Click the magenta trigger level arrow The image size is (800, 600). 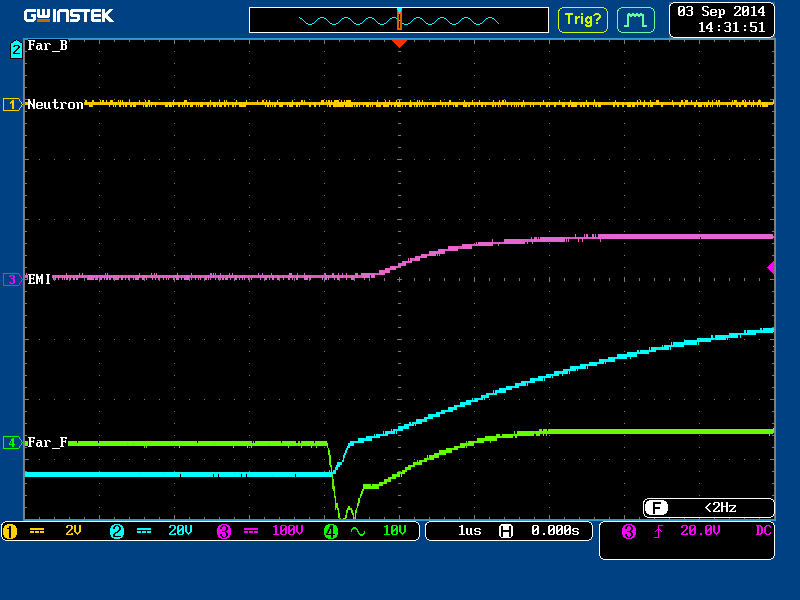[x=771, y=267]
